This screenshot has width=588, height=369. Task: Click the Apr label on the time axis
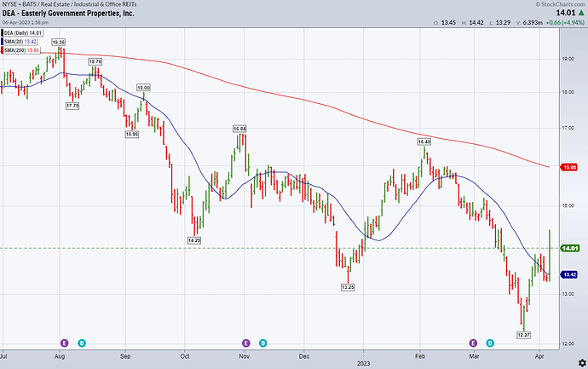point(539,356)
